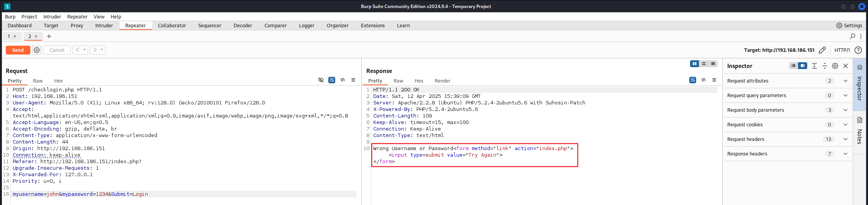Open the Project menu
Image resolution: width=868 pixels, height=205 pixels.
tap(29, 17)
